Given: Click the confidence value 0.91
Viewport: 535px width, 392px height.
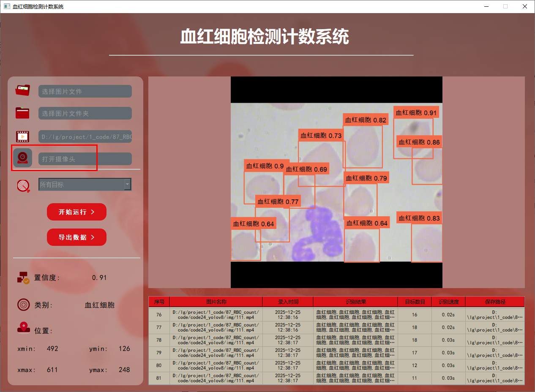Looking at the screenshot, I should (x=99, y=278).
